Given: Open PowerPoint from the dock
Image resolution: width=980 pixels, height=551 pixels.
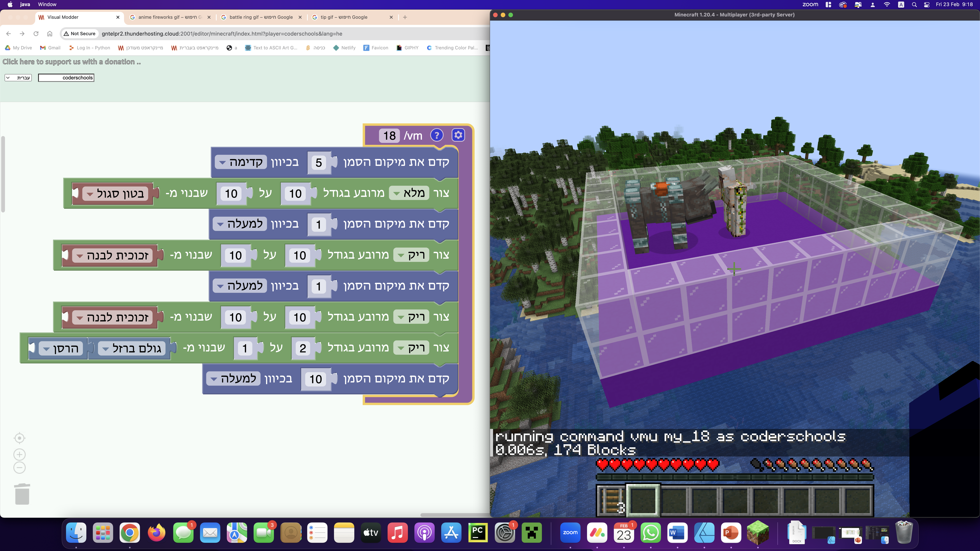Looking at the screenshot, I should click(x=731, y=532).
